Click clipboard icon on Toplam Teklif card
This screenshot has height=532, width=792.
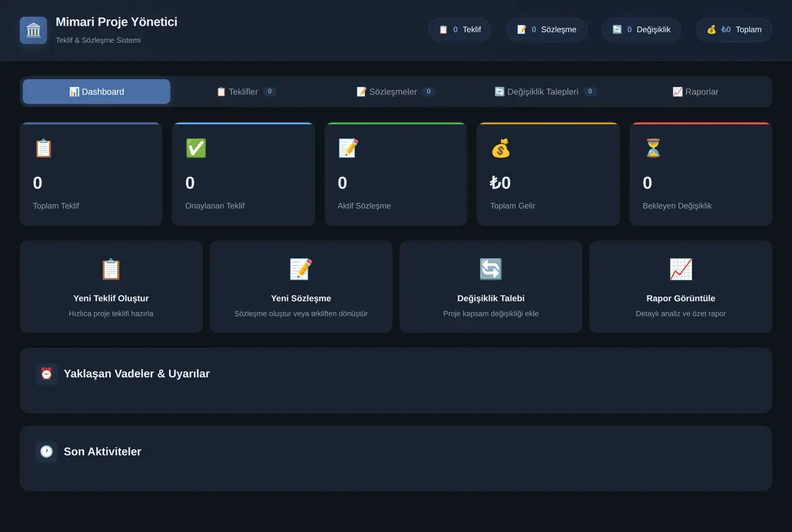(43, 149)
